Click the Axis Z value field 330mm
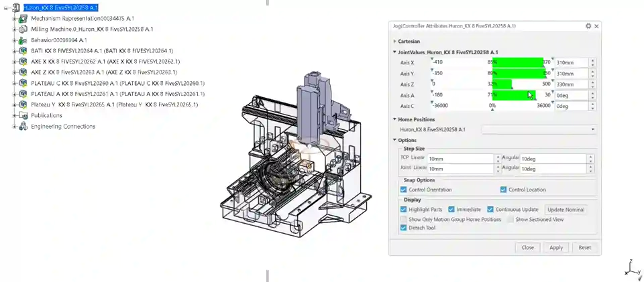 coord(572,84)
